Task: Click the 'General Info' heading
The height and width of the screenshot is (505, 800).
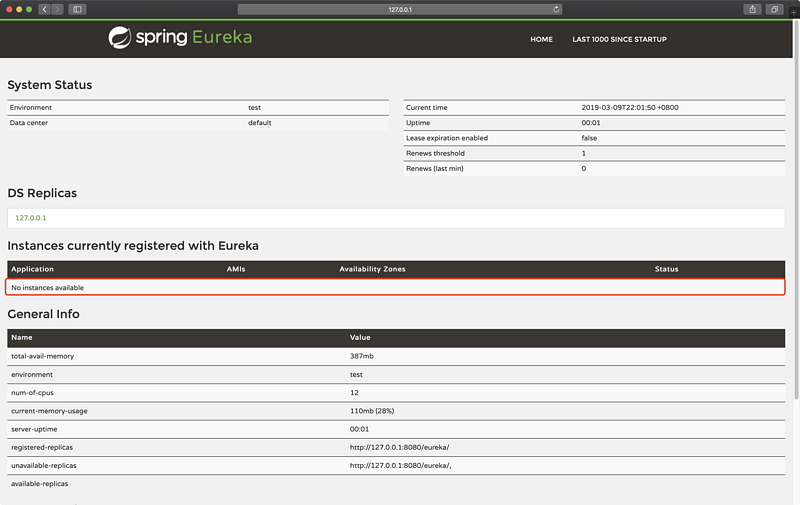Action: [43, 314]
